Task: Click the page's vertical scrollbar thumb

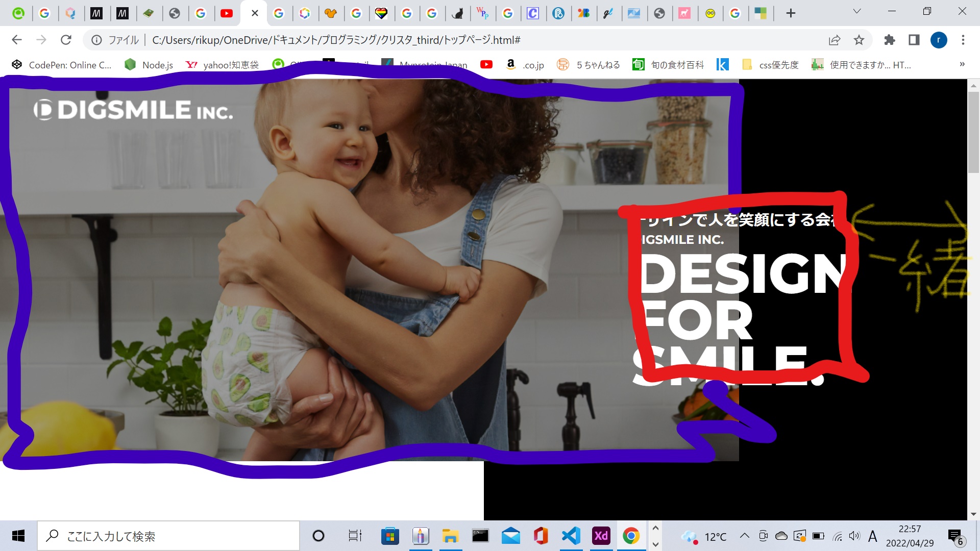Action: (x=973, y=133)
